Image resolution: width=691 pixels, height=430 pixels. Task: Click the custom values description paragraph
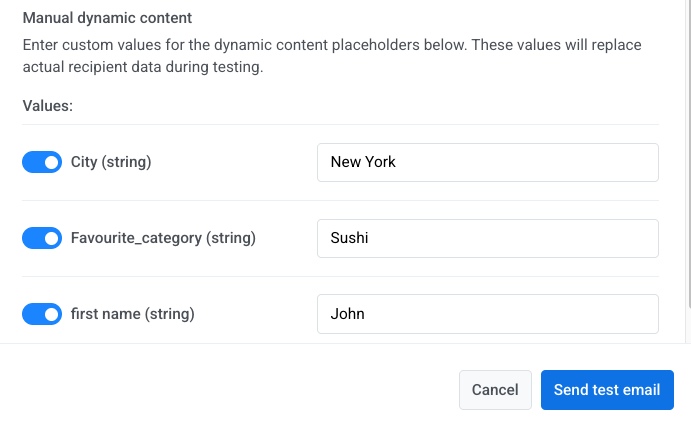click(331, 56)
